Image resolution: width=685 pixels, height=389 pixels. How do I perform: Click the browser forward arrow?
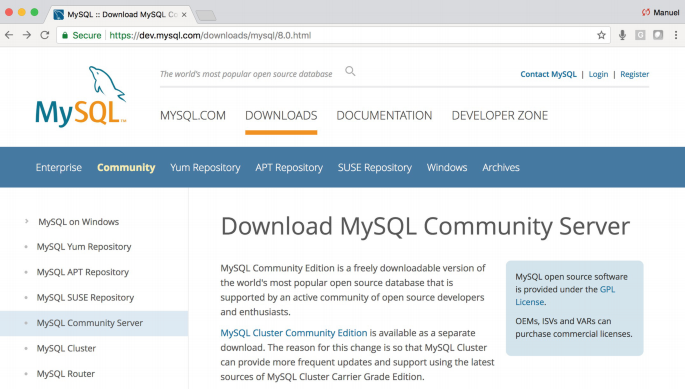click(x=27, y=35)
